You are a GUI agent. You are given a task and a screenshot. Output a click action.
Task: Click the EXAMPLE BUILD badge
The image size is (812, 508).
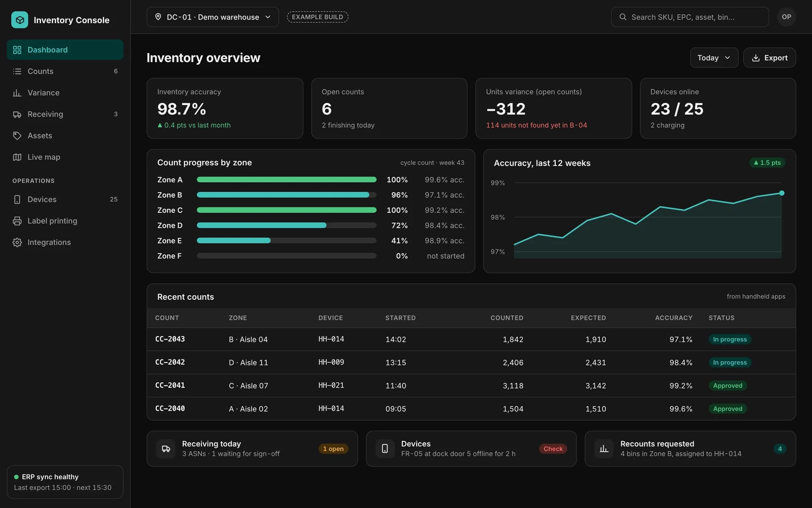318,17
